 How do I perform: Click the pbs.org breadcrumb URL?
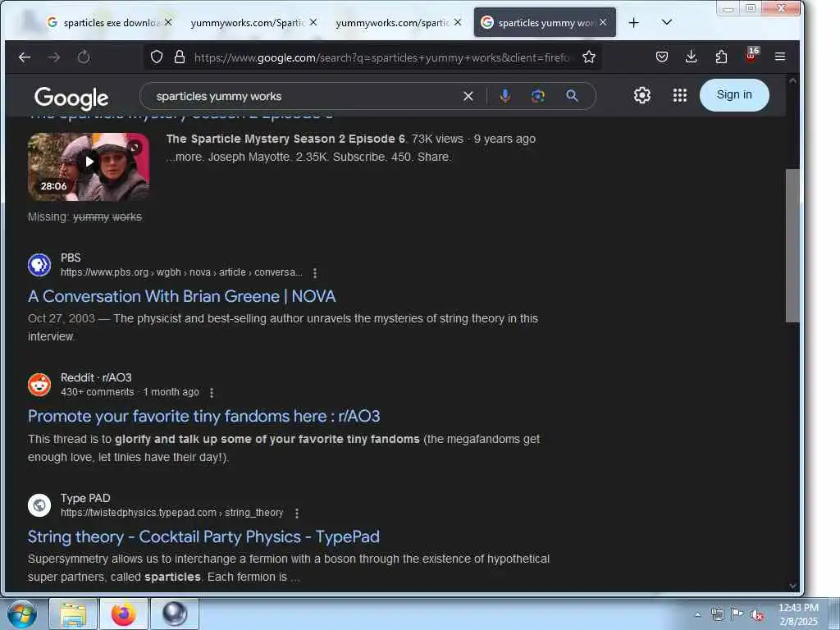[x=181, y=272]
